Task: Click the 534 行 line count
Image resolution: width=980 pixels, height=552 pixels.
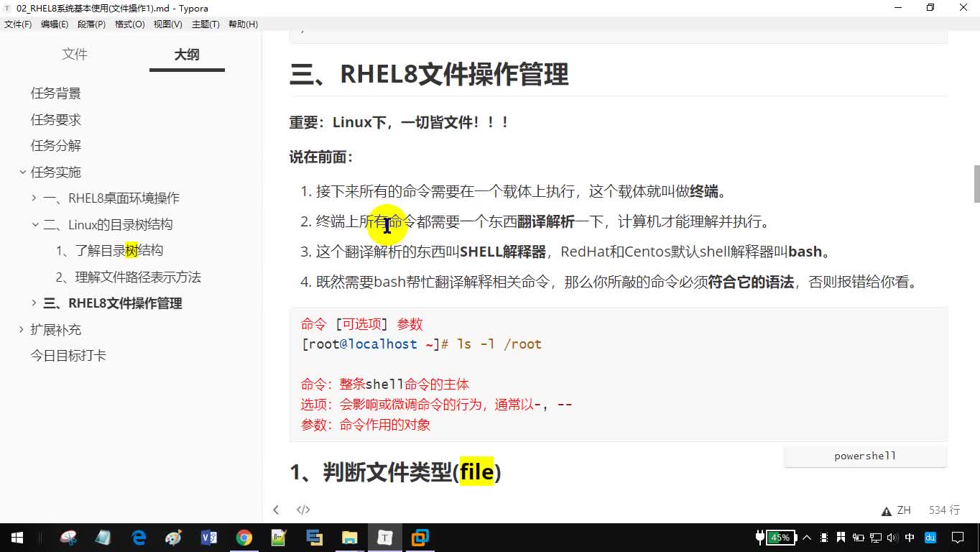Action: [944, 510]
